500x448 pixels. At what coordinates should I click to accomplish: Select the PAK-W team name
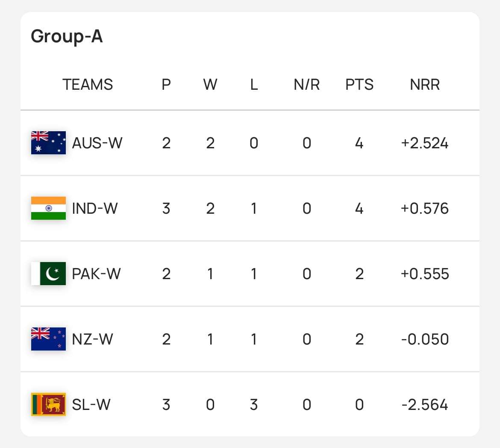click(96, 274)
